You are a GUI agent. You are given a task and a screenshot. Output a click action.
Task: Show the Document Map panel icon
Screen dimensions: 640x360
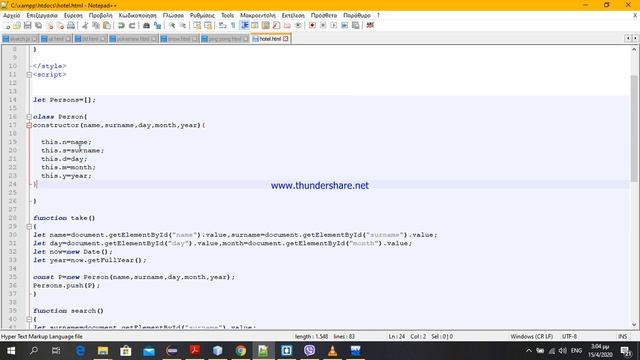pyautogui.click(x=266, y=25)
